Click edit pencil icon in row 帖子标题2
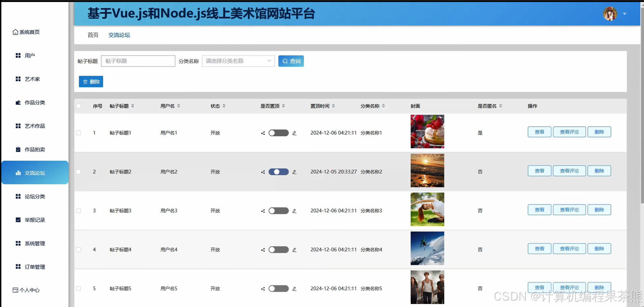 coord(294,172)
